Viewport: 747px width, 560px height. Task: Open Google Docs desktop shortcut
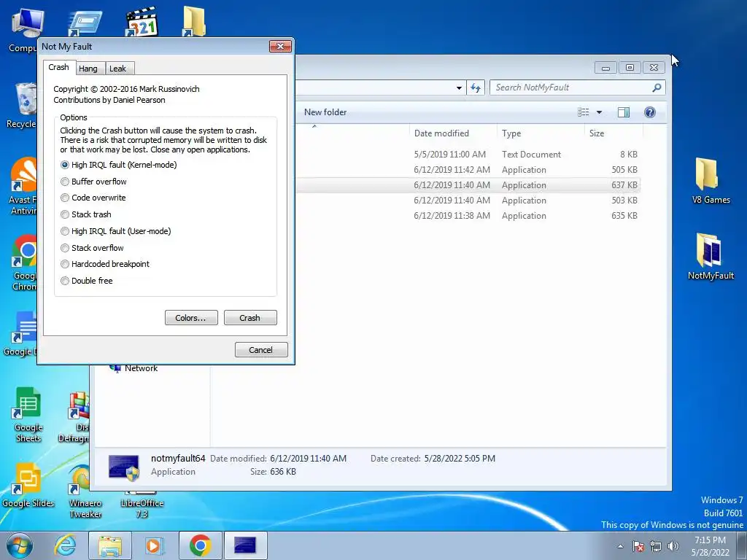tap(21, 333)
